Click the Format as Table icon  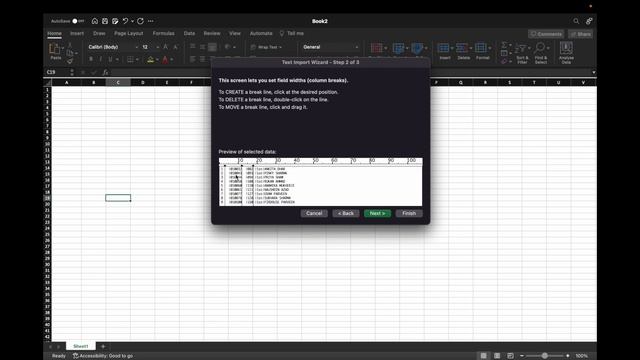[x=398, y=49]
